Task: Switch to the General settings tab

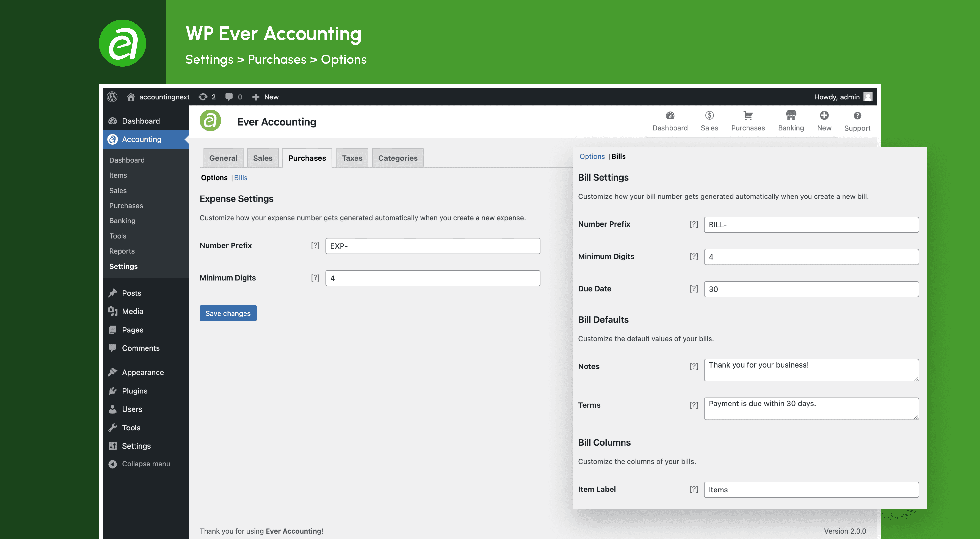Action: (x=223, y=158)
